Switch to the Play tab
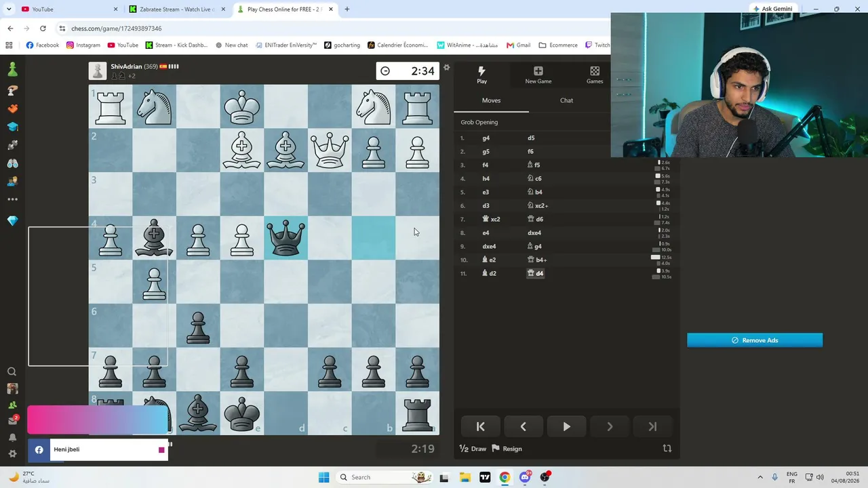The image size is (868, 488). pos(481,75)
